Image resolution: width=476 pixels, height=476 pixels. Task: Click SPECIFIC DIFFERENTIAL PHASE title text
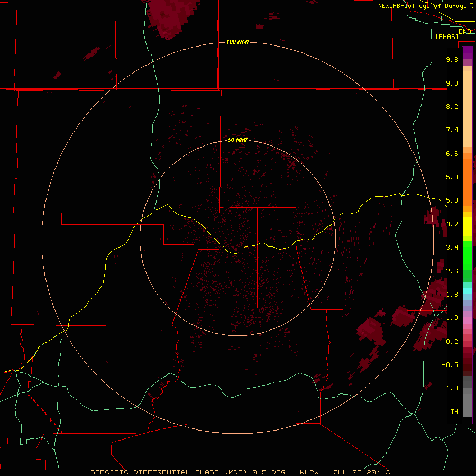click(154, 472)
